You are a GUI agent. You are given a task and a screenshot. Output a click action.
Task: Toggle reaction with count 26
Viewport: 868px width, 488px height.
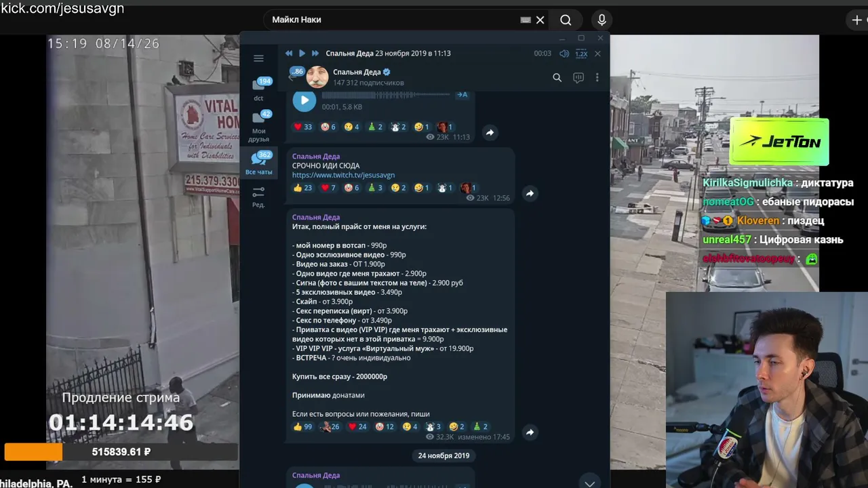click(x=330, y=426)
